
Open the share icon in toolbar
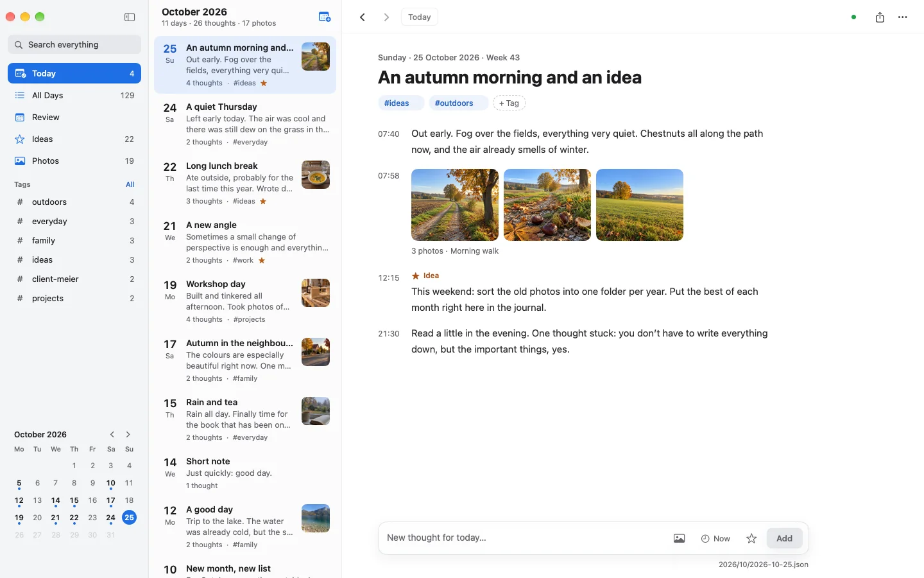pos(880,17)
